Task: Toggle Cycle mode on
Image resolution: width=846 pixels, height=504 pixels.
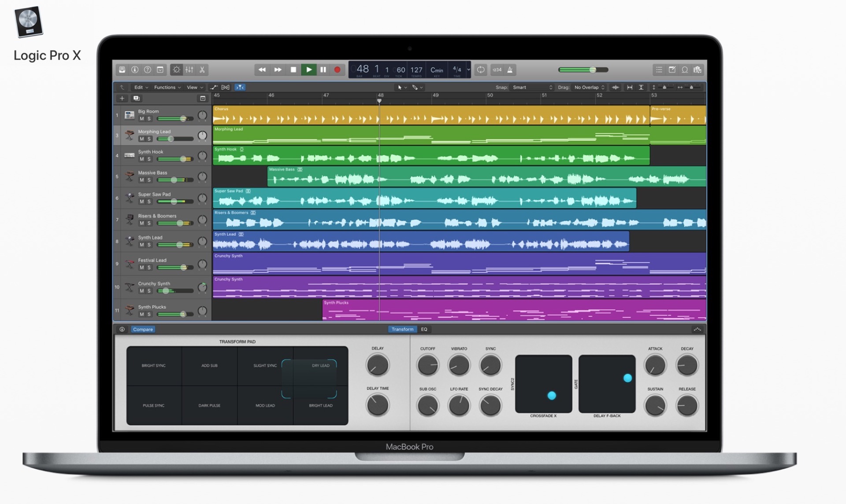Action: tap(481, 70)
